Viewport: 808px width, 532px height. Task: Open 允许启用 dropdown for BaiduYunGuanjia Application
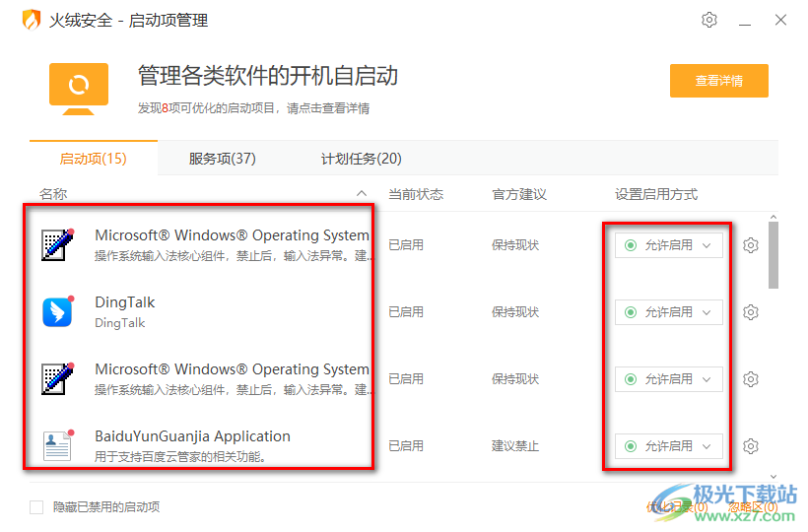[x=668, y=446]
